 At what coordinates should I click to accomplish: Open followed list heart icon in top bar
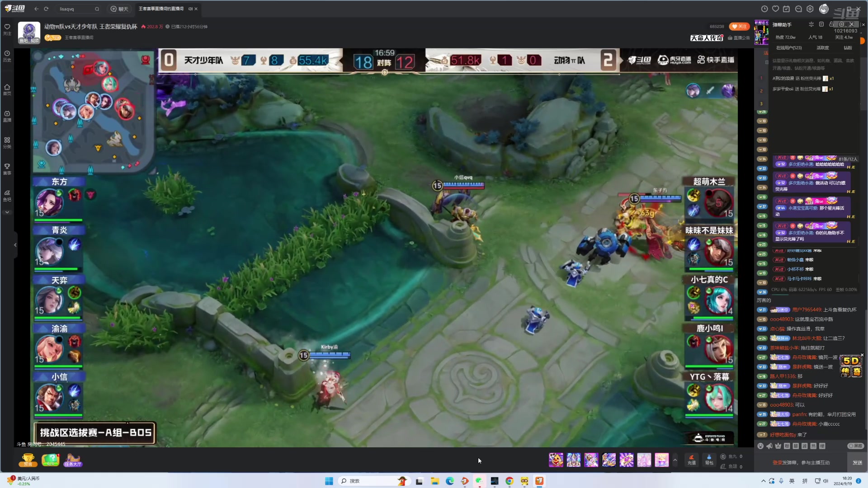tap(776, 9)
